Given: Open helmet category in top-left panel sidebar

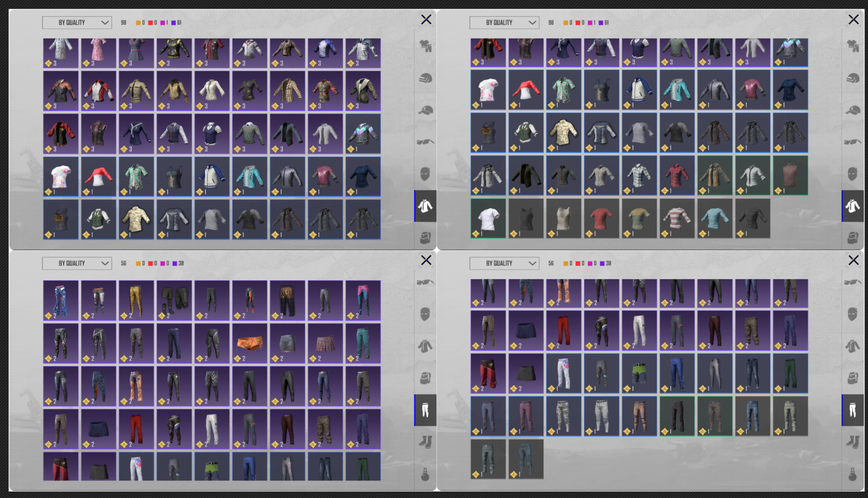Looking at the screenshot, I should 425,78.
